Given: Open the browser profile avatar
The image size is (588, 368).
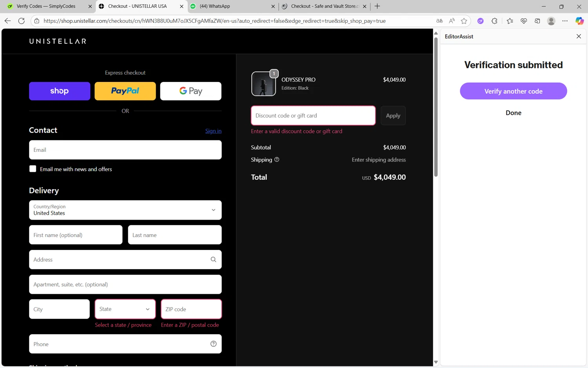Looking at the screenshot, I should click(x=551, y=21).
